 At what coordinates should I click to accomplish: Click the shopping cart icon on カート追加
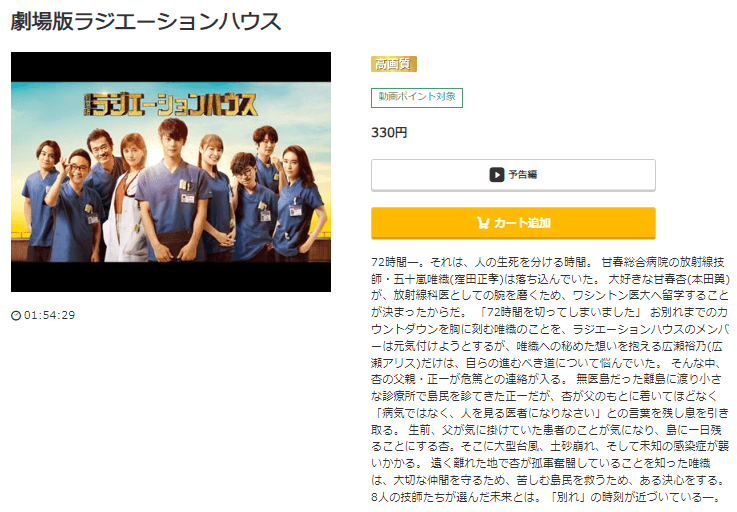483,223
